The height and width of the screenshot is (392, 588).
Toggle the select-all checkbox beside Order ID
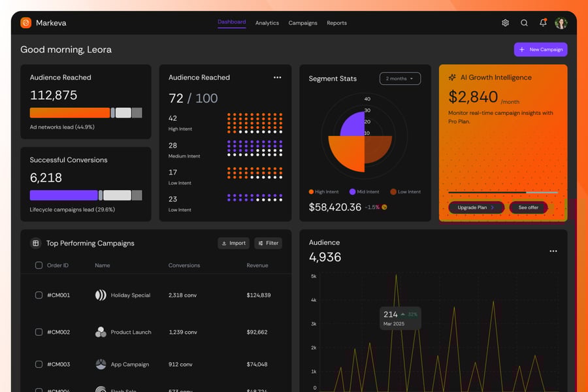pos(39,265)
